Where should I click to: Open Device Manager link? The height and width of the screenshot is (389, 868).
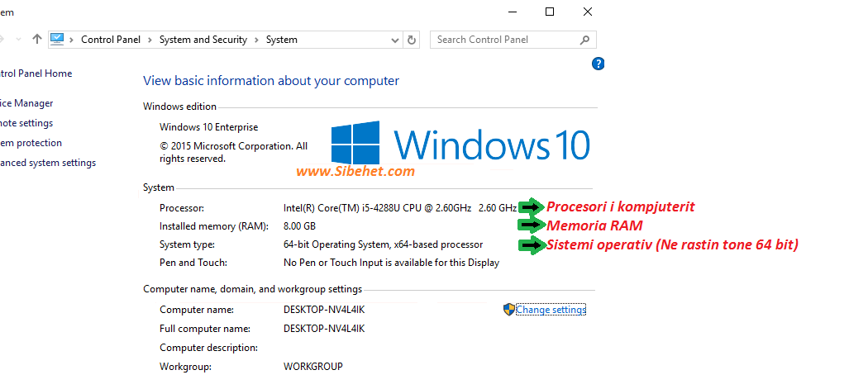click(x=26, y=103)
